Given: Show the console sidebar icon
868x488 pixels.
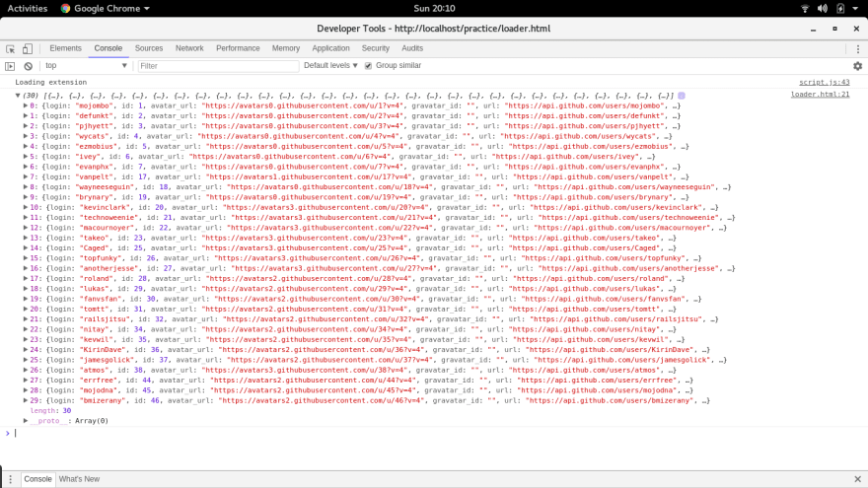Looking at the screenshot, I should click(x=10, y=66).
